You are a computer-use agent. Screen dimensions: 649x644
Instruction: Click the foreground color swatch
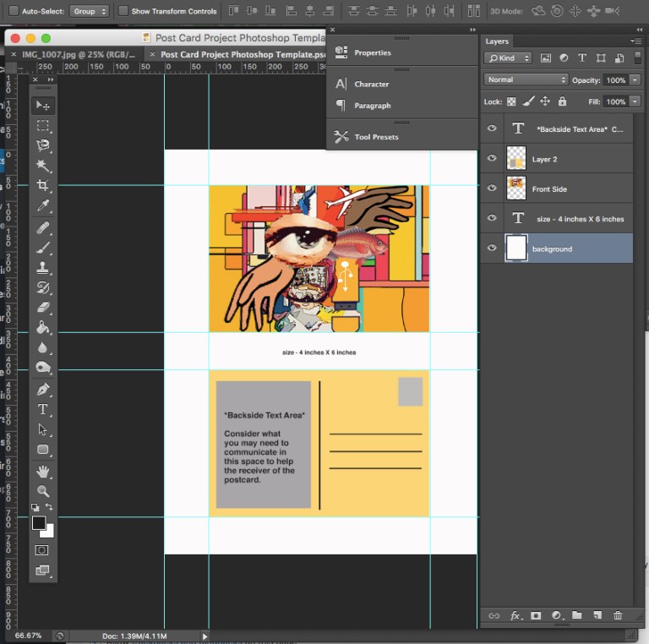pos(39,522)
